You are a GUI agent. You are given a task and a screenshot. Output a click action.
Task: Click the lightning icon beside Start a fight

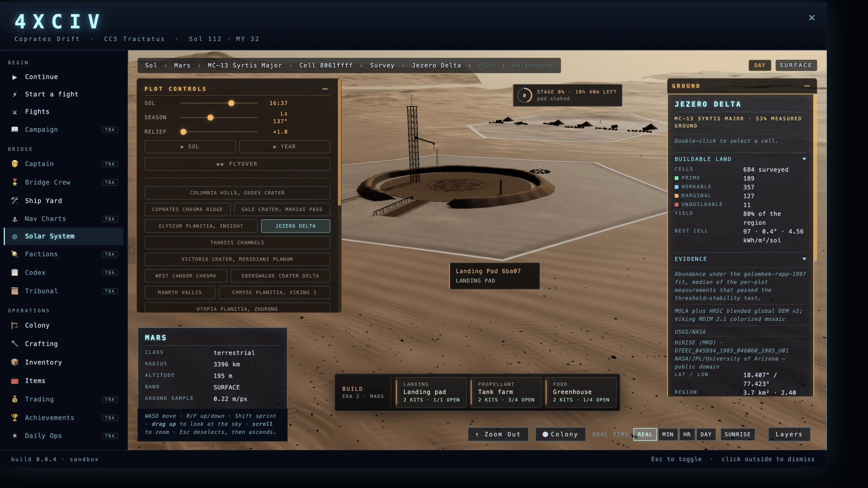(15, 94)
